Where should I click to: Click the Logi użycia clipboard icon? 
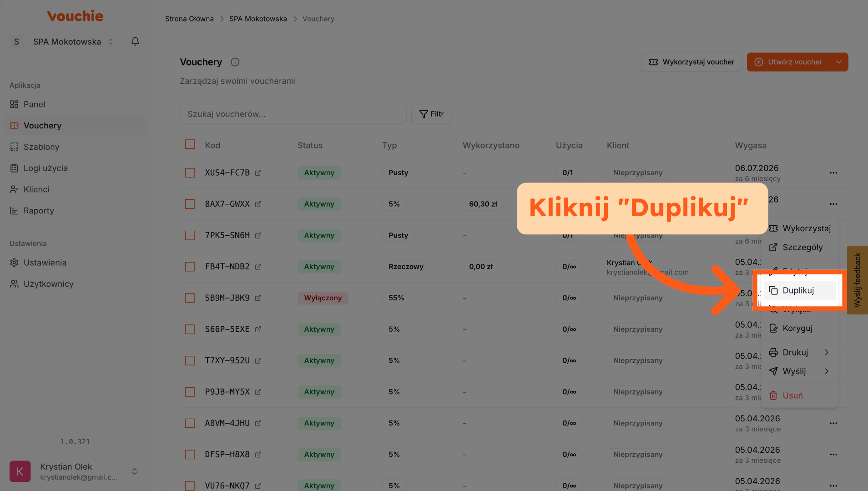[14, 168]
